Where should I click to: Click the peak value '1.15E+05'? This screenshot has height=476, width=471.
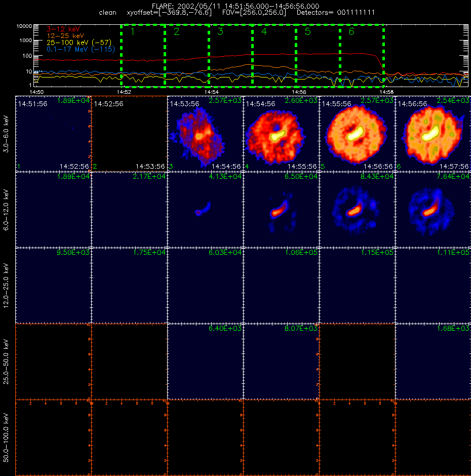[x=377, y=252]
